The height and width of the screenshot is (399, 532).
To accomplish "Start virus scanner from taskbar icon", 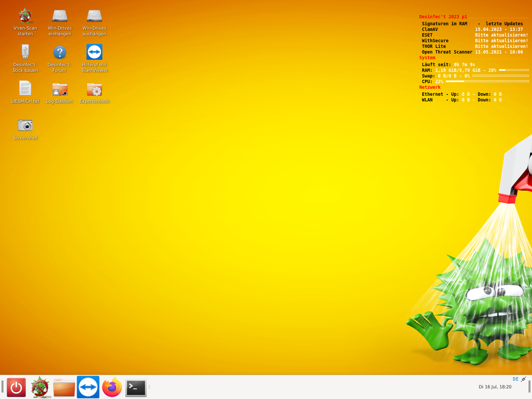I will pyautogui.click(x=40, y=387).
